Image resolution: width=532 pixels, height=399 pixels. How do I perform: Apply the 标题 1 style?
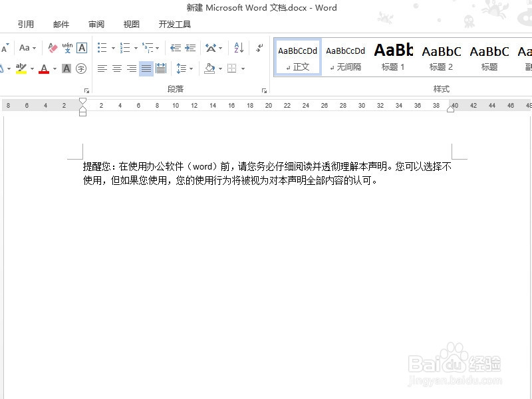pyautogui.click(x=393, y=57)
